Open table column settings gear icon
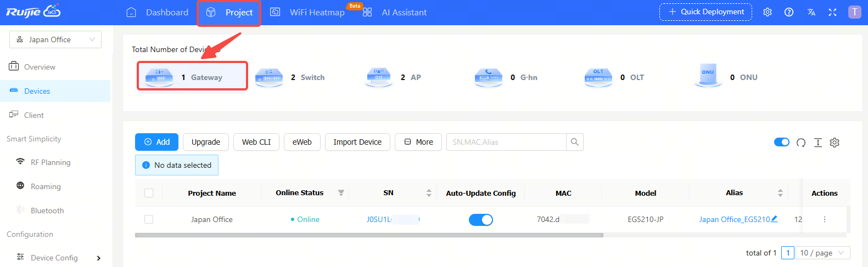Viewport: 868px width, 267px height. (835, 143)
